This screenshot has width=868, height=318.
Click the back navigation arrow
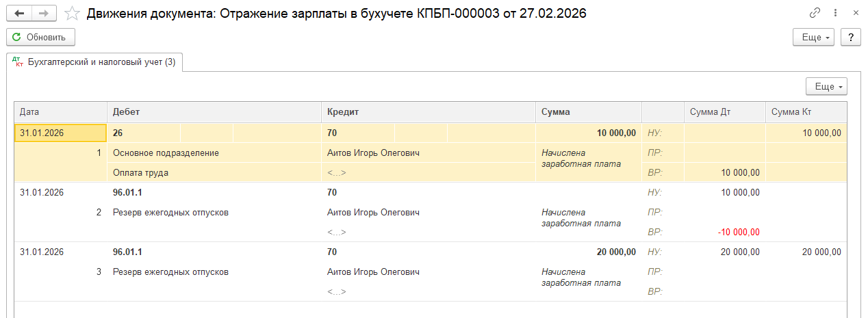pos(18,13)
